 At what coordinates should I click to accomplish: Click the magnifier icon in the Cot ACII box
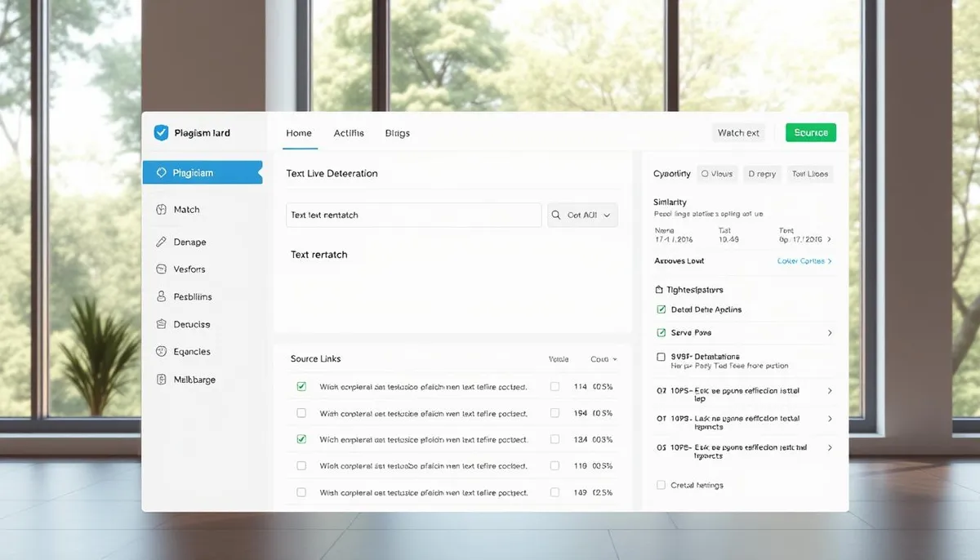click(557, 216)
